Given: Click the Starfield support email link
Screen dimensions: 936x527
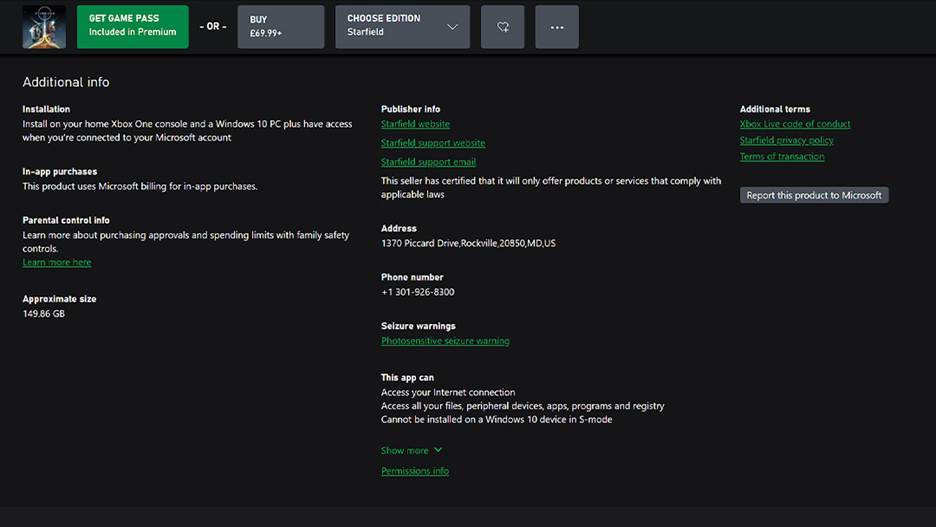Looking at the screenshot, I should (428, 162).
